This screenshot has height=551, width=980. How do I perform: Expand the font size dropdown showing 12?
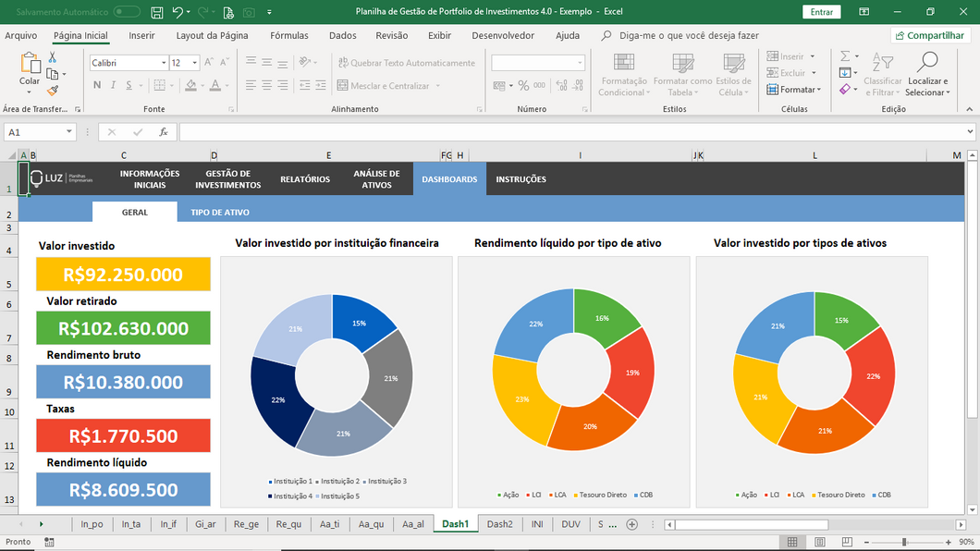[195, 63]
